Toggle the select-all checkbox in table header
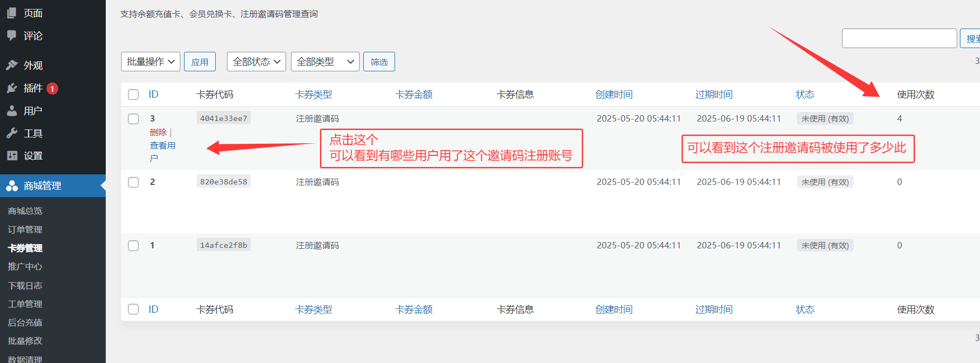Image resolution: width=980 pixels, height=363 pixels. [133, 95]
